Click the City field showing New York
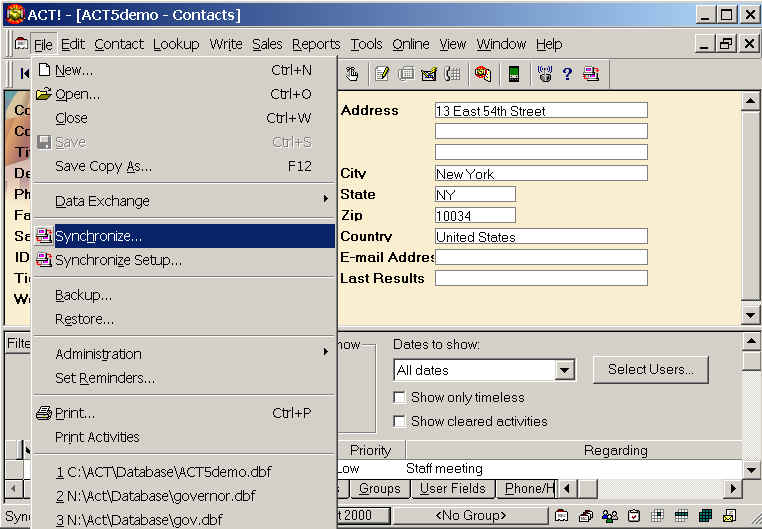 (x=541, y=173)
